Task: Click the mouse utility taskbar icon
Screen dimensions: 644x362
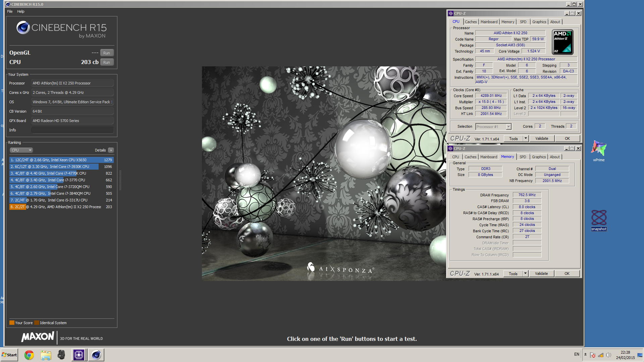Action: tap(61, 355)
